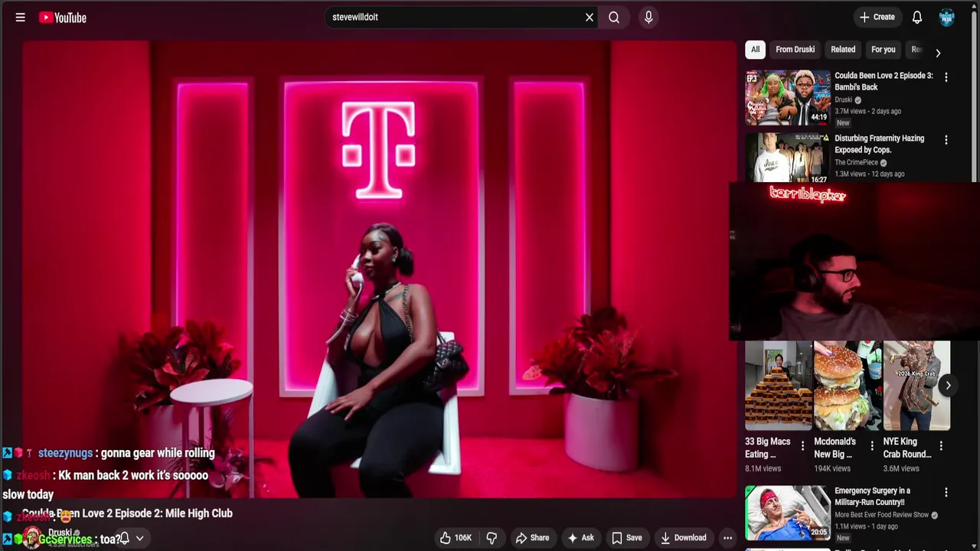The image size is (980, 551).
Task: Select the All filter chip
Action: [x=755, y=49]
